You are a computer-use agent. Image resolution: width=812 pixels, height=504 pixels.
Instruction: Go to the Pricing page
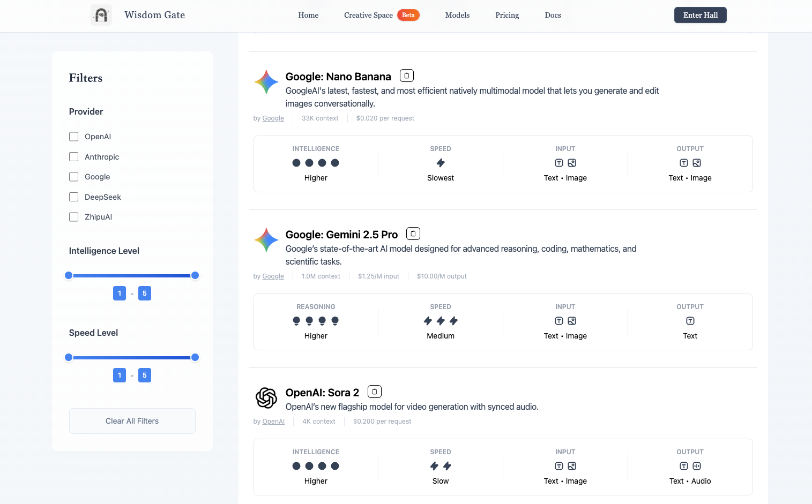tap(507, 15)
